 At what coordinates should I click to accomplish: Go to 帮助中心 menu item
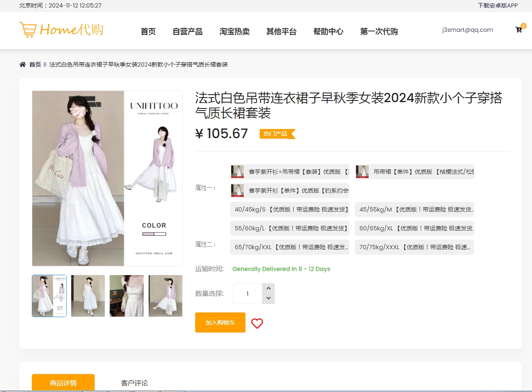(x=328, y=31)
